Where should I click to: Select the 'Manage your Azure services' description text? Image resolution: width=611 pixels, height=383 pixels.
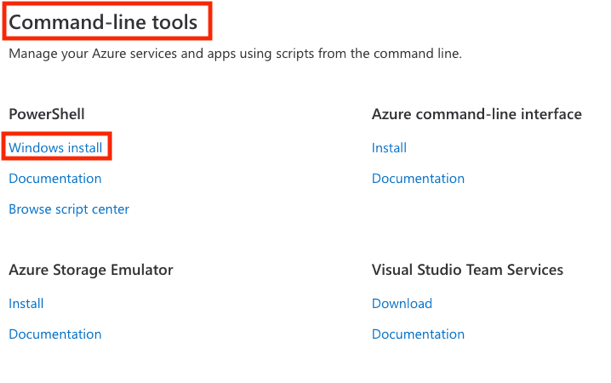[235, 53]
